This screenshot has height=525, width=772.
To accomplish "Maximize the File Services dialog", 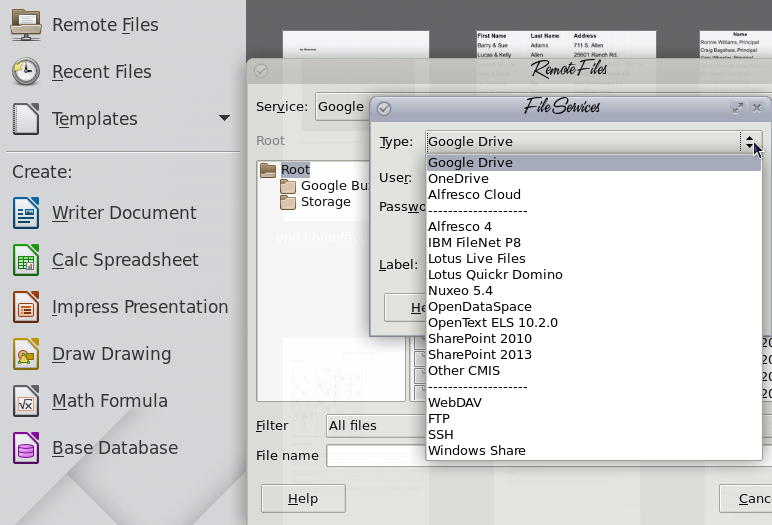I will [x=738, y=108].
